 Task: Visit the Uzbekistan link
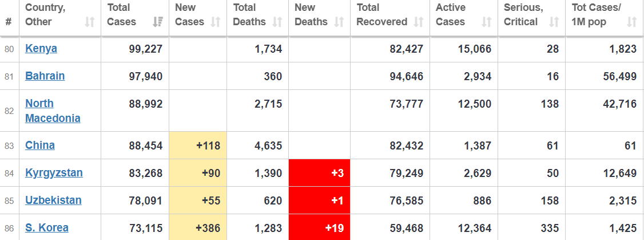(x=53, y=200)
